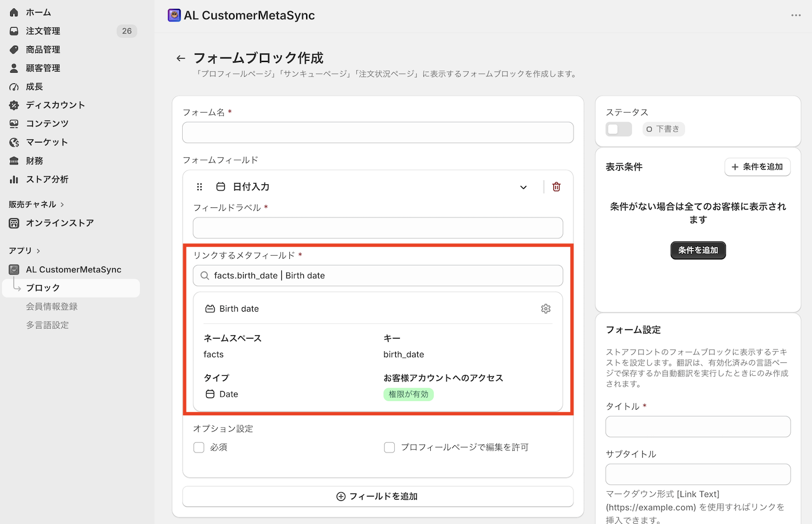
Task: Expand the アプリ section chevron
Action: point(38,251)
